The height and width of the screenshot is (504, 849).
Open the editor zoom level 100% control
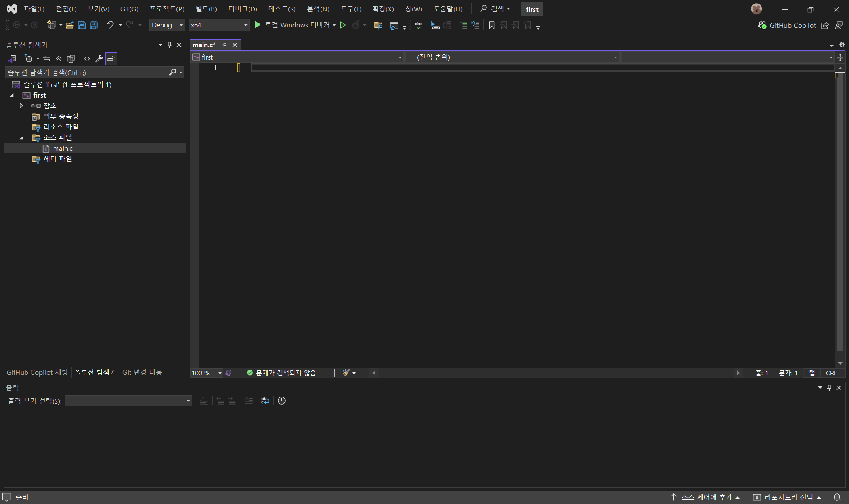pyautogui.click(x=206, y=373)
